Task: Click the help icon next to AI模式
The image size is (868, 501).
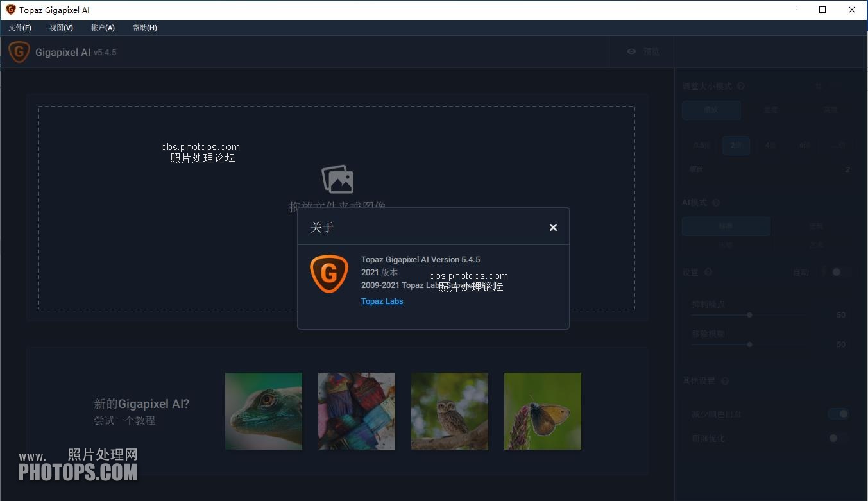Action: click(716, 203)
